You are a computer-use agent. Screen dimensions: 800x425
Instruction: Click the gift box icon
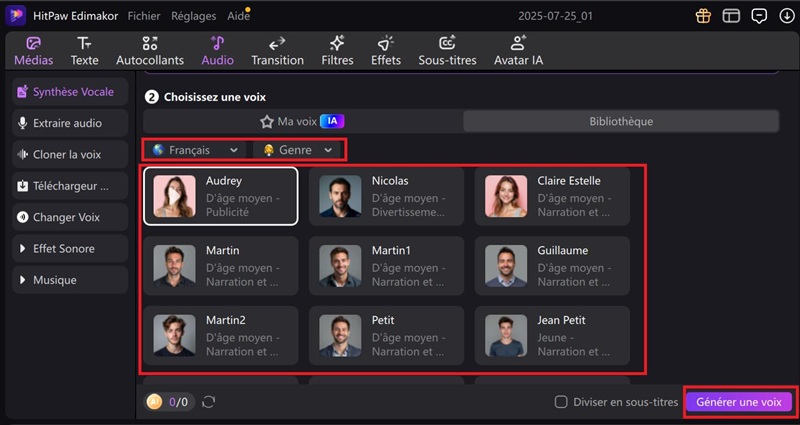tap(704, 16)
